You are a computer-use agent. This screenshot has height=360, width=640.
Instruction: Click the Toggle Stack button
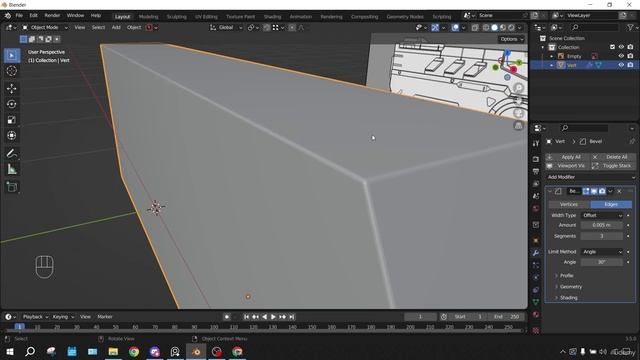pyautogui.click(x=613, y=166)
